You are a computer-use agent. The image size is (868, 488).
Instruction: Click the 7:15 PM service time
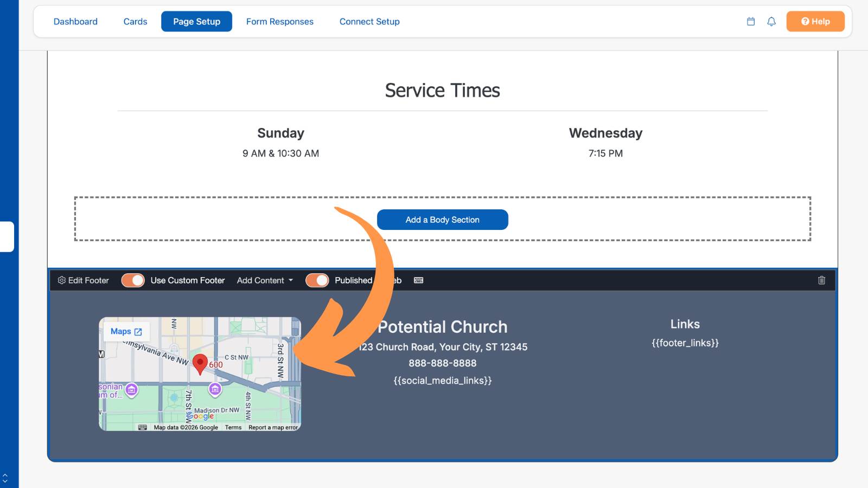[605, 153]
